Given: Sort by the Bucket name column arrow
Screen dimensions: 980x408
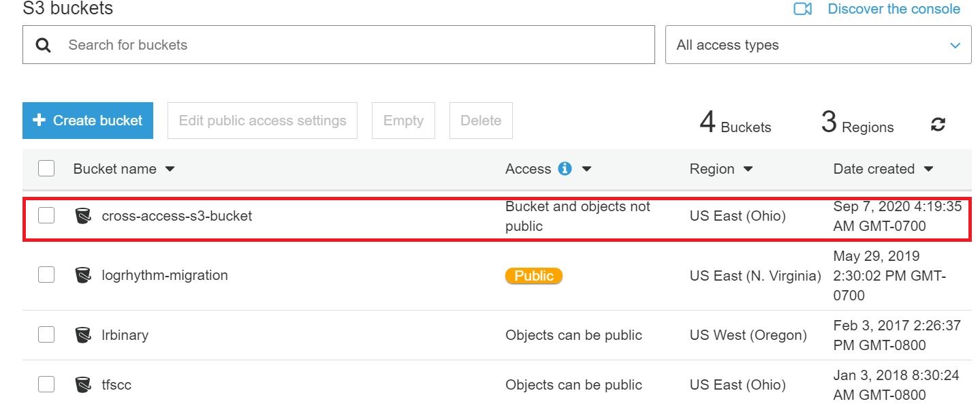Looking at the screenshot, I should (x=170, y=169).
